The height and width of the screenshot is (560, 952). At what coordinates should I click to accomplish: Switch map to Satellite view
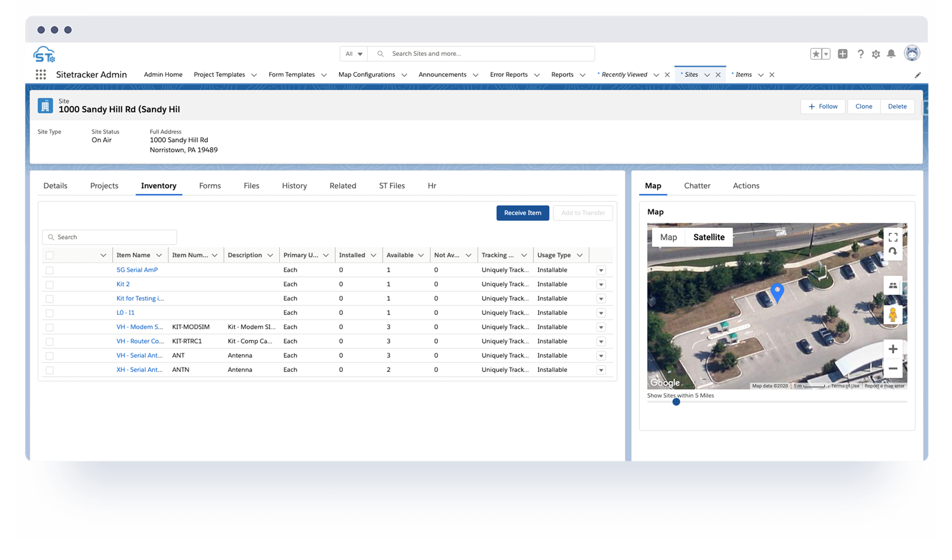(709, 237)
